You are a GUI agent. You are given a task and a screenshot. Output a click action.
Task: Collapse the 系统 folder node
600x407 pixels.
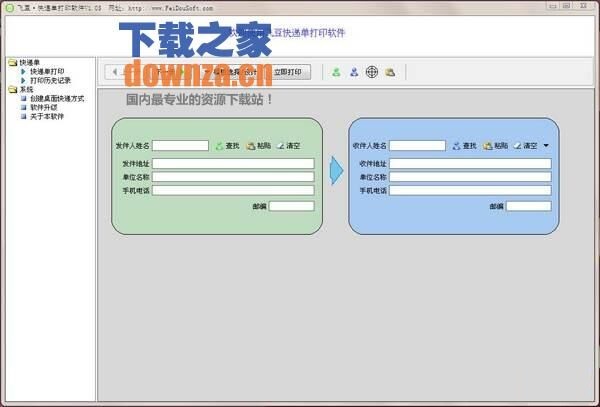click(13, 90)
